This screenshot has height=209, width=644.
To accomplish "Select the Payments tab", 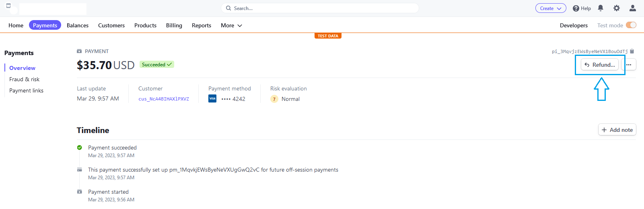I will [x=45, y=25].
